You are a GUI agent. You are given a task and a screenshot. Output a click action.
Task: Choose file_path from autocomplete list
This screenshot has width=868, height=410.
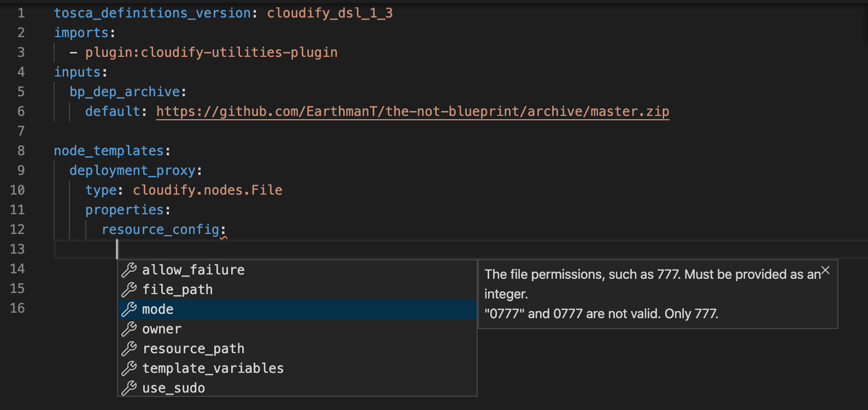coord(297,289)
